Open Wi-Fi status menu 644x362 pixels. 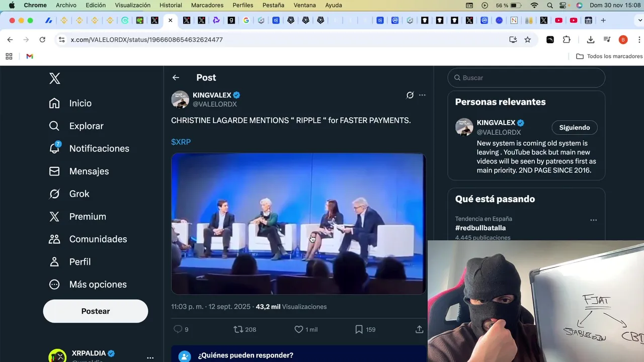(x=534, y=5)
